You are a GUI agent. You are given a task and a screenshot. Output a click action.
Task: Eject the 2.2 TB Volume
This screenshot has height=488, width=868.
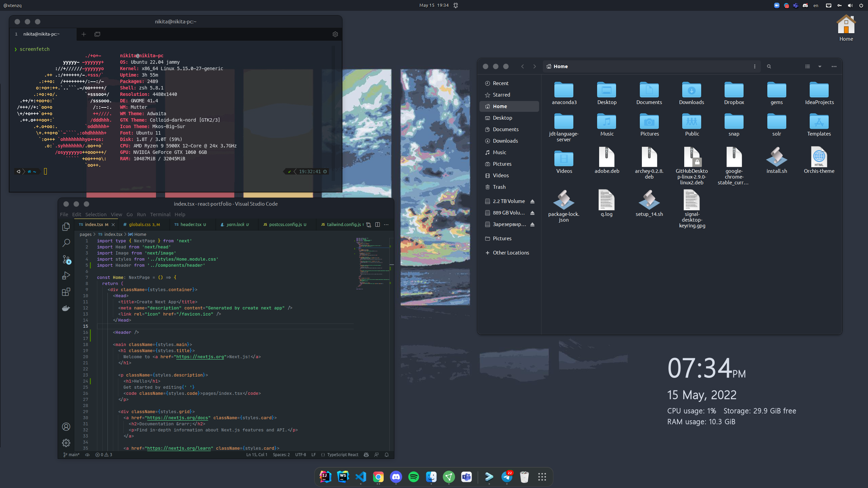click(x=532, y=201)
